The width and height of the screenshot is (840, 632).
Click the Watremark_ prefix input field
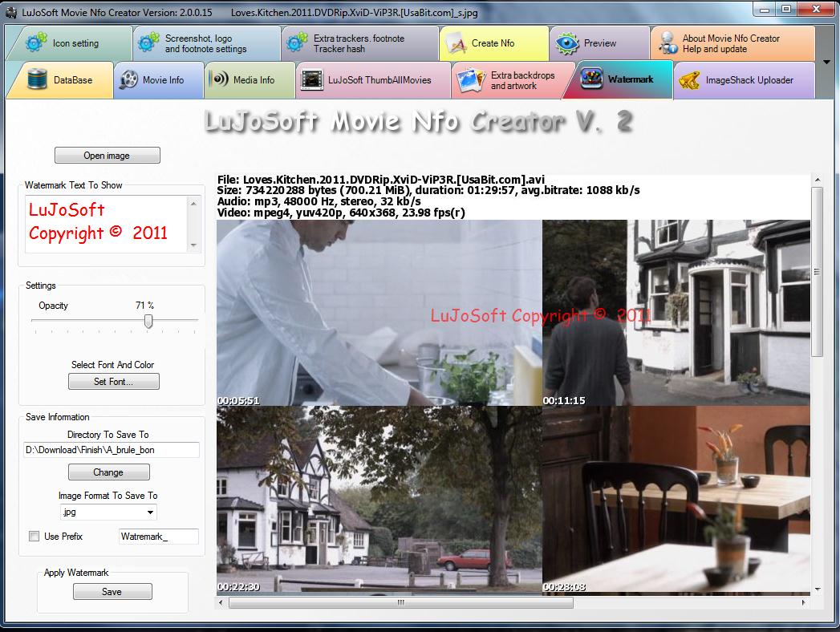pos(159,536)
